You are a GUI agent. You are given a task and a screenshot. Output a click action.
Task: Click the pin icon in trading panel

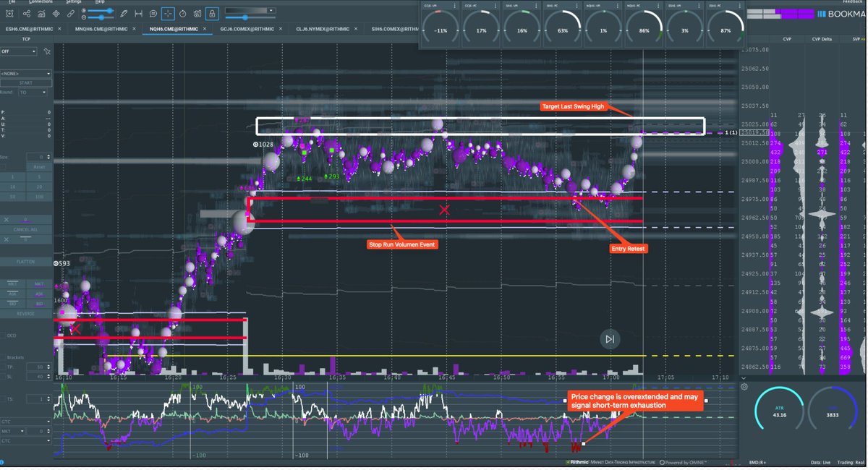coord(47,51)
